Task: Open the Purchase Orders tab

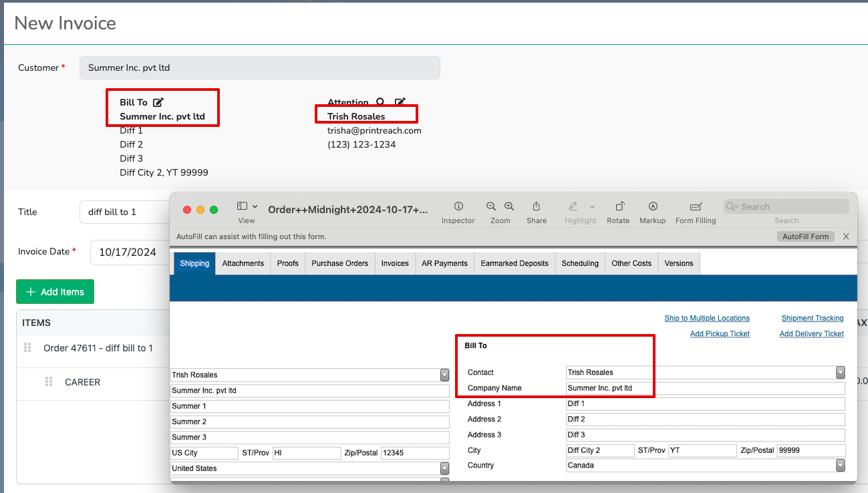Action: pos(340,263)
